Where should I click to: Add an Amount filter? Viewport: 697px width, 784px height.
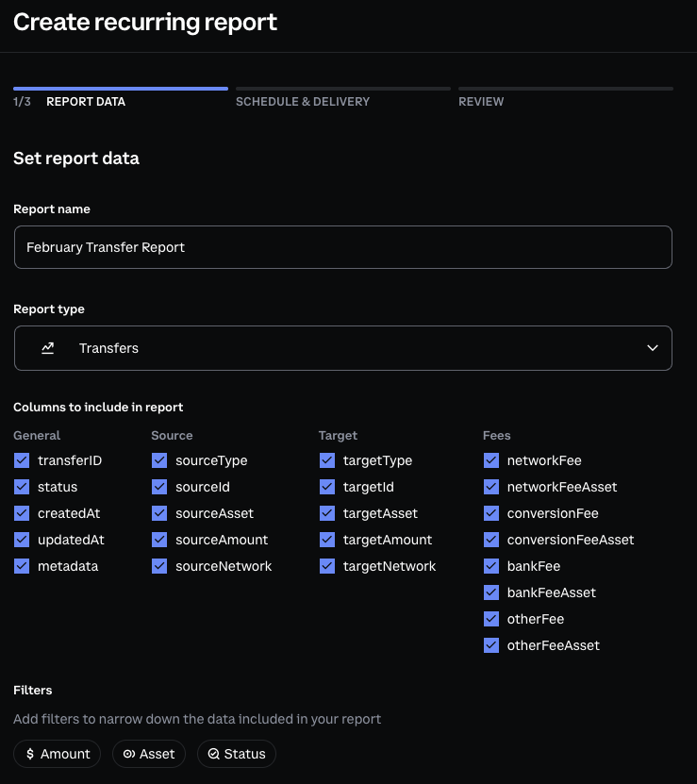57,754
